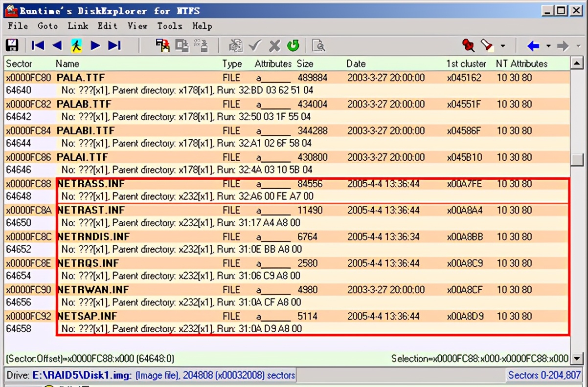Click the red pushpin icon
The width and height of the screenshot is (588, 387).
click(468, 45)
